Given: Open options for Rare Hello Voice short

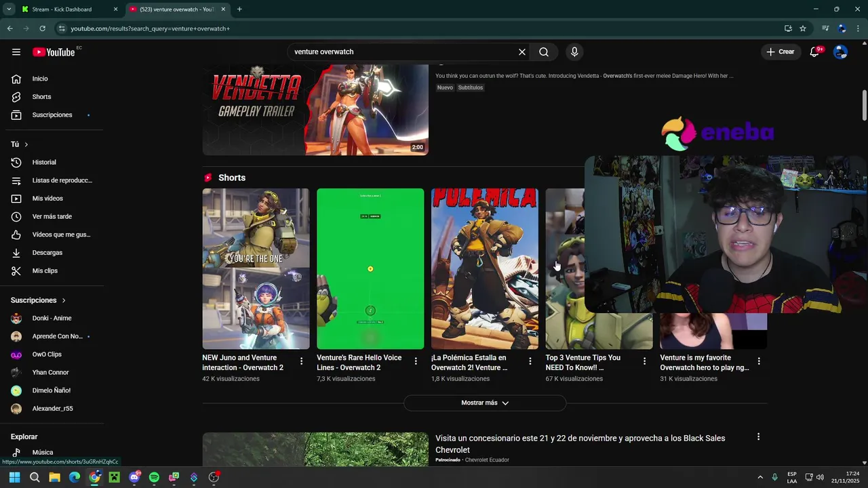Looking at the screenshot, I should pyautogui.click(x=416, y=361).
